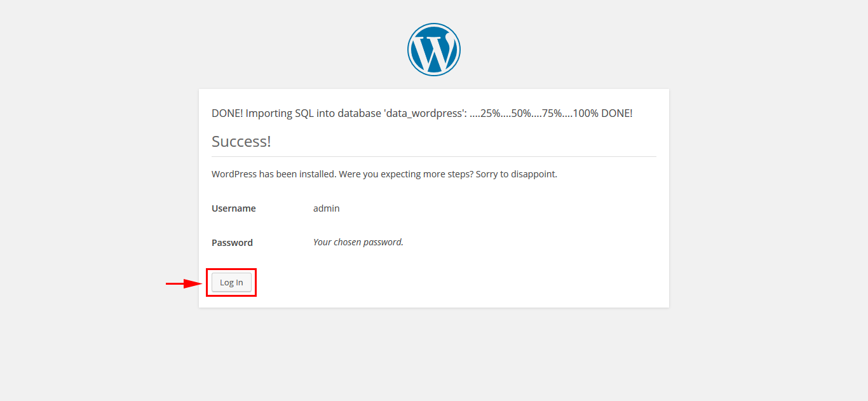Click the '50%' progress marker text
The height and width of the screenshot is (401, 868).
[x=522, y=114]
